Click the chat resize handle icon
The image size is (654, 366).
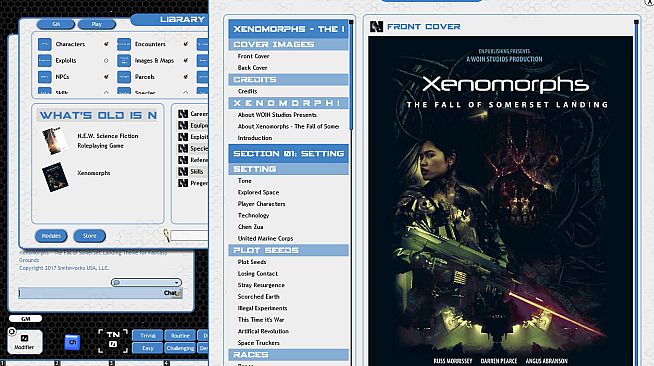click(x=180, y=294)
